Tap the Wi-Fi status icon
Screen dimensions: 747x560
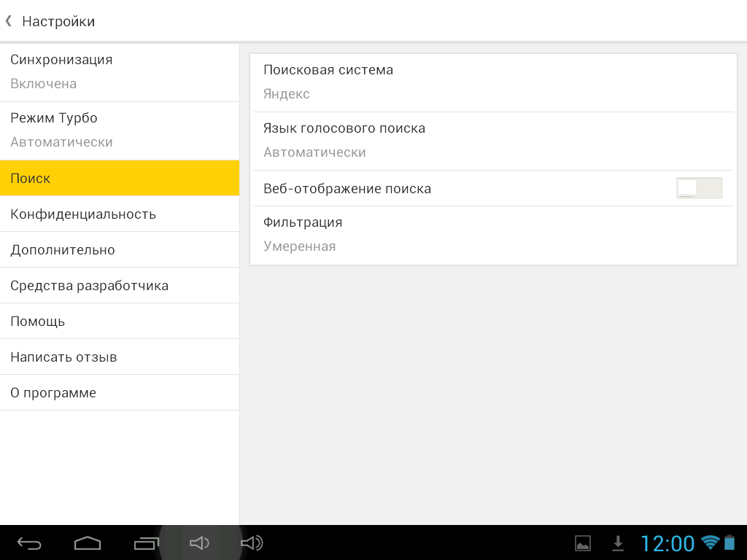coord(709,542)
